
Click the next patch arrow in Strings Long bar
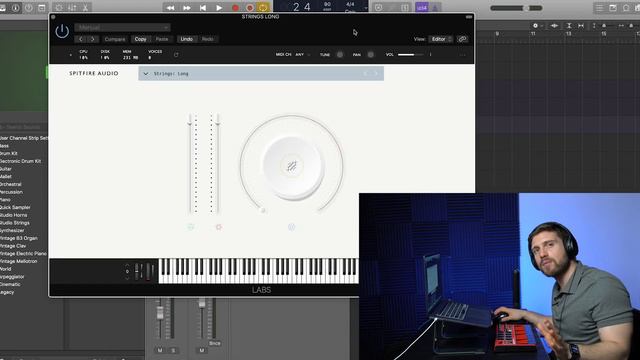coord(376,74)
